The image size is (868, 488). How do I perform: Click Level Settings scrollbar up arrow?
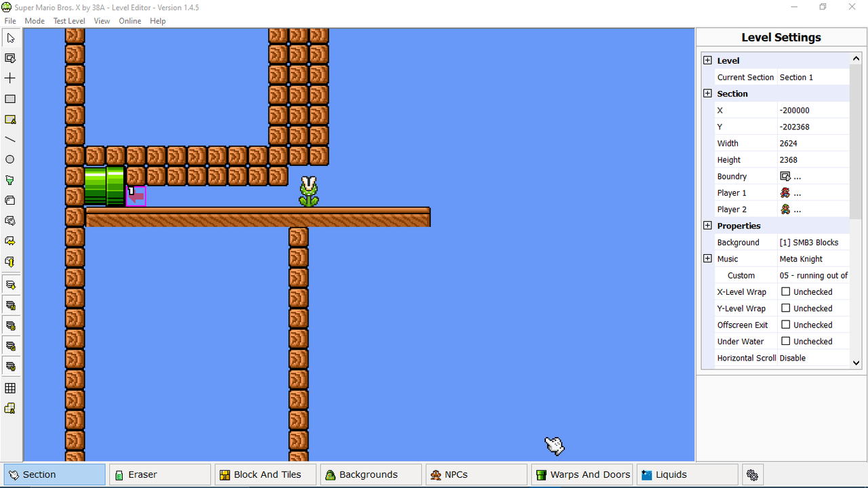point(856,58)
